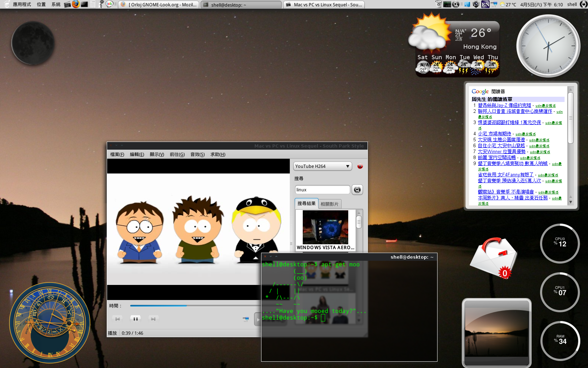Open the YouTube H264 dropdown
Screen dimensions: 588x368
(x=322, y=166)
